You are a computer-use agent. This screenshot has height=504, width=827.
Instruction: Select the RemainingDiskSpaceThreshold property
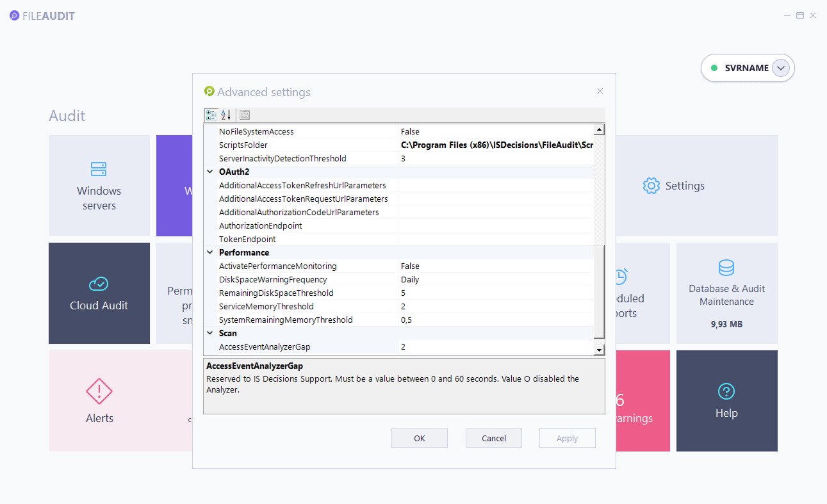(276, 293)
